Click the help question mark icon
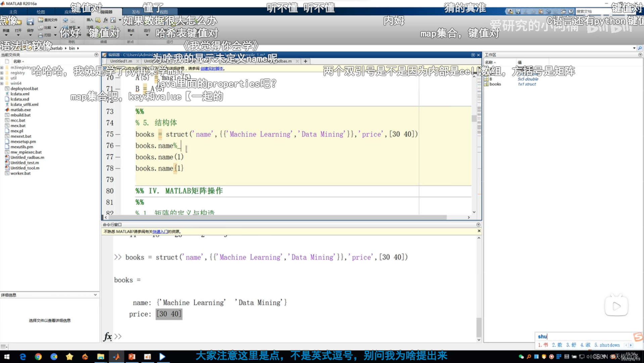The width and height of the screenshot is (644, 363). pyautogui.click(x=571, y=11)
